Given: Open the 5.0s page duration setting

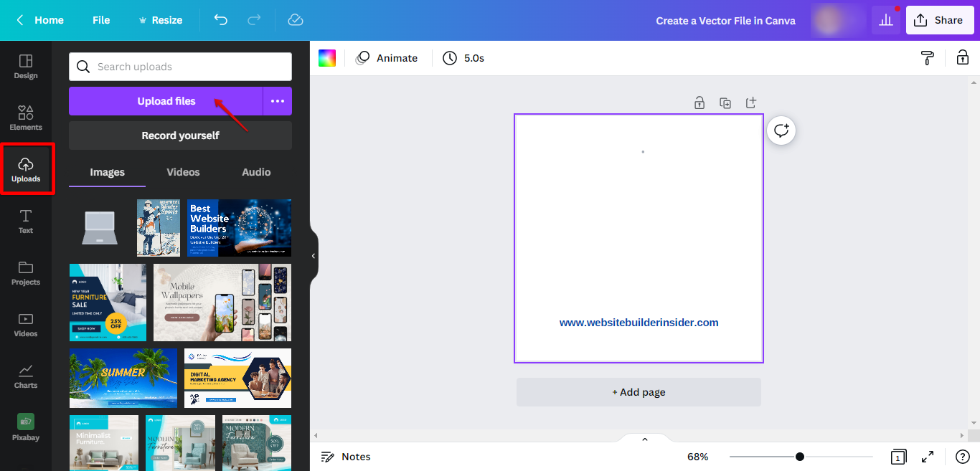Looking at the screenshot, I should click(463, 58).
